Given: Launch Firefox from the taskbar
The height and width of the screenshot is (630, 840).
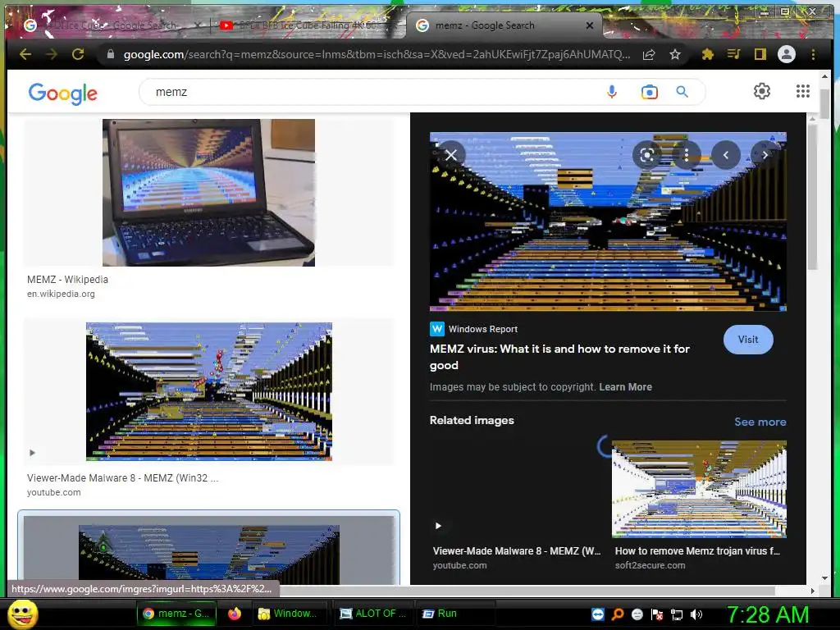Looking at the screenshot, I should (x=235, y=614).
